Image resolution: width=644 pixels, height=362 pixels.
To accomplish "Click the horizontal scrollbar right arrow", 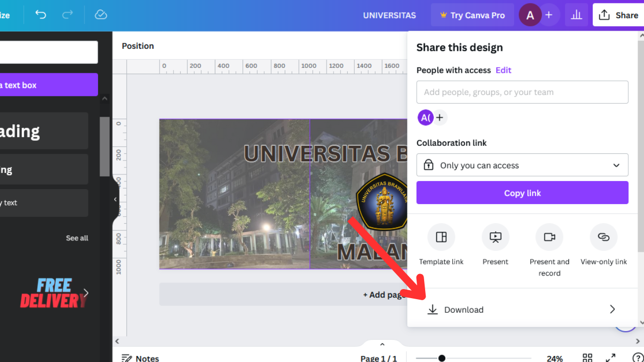I will point(637,341).
